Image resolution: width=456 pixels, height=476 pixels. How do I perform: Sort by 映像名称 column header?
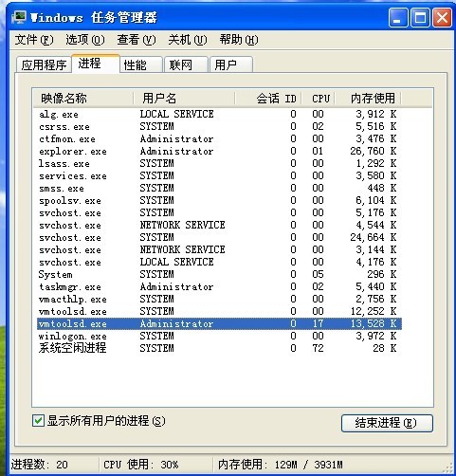pyautogui.click(x=82, y=99)
